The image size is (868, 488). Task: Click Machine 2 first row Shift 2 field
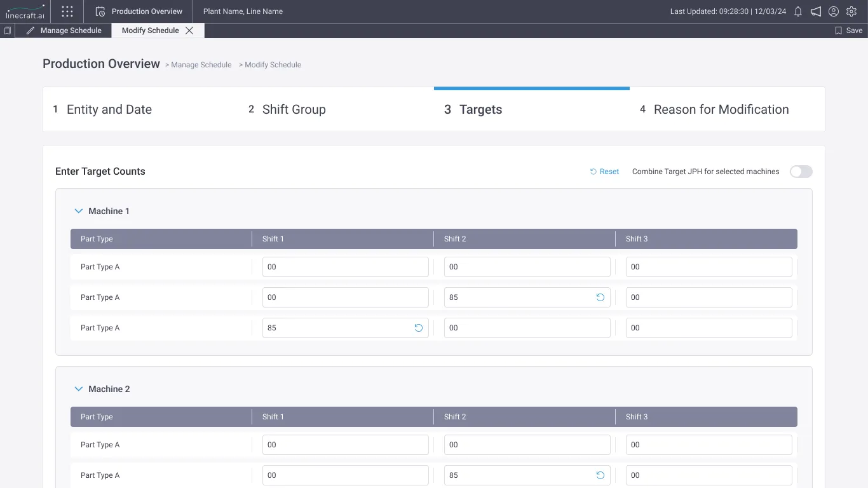[527, 445]
